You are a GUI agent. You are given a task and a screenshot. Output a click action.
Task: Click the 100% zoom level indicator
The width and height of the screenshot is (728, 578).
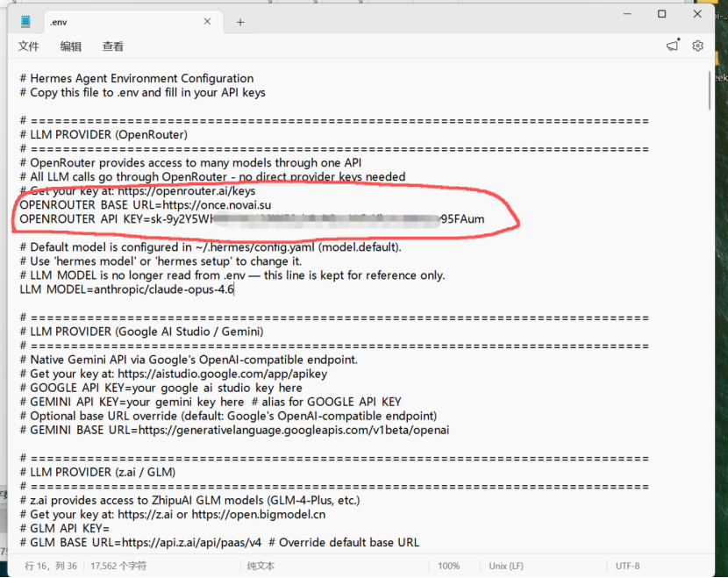(447, 566)
